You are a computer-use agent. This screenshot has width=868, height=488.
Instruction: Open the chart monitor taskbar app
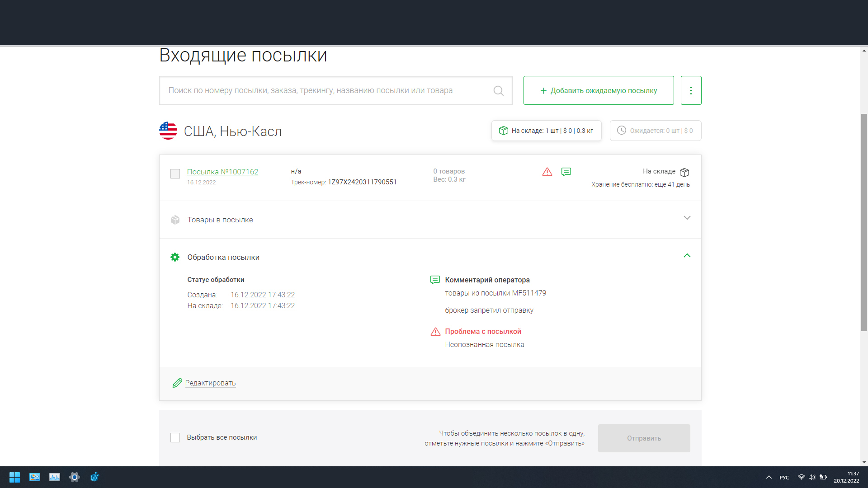[55, 477]
